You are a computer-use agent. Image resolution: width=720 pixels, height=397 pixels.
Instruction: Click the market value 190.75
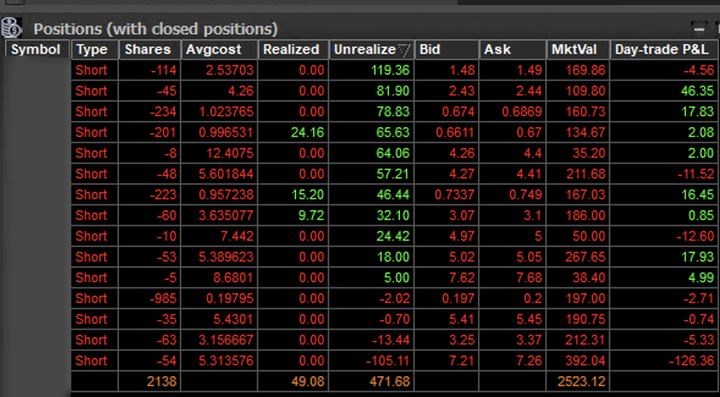pos(578,319)
